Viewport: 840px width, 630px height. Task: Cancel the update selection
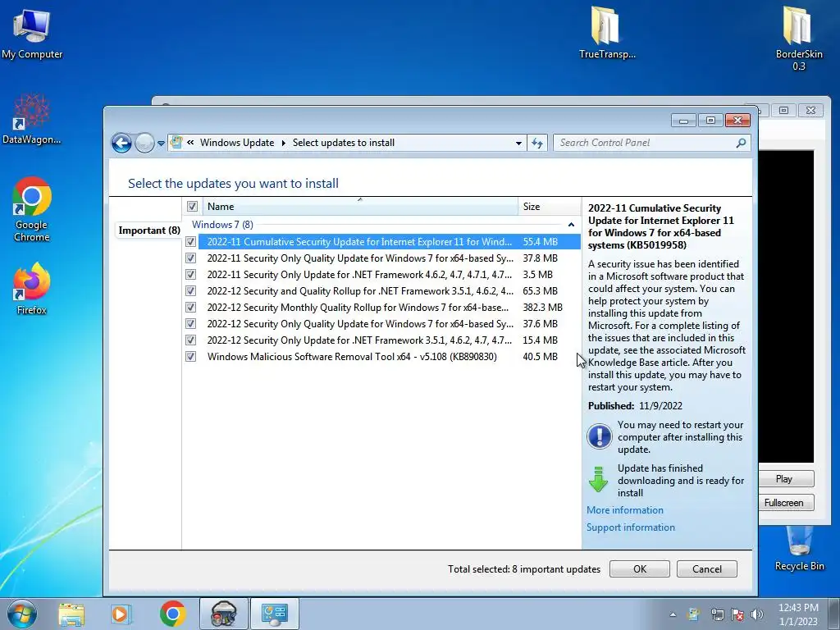706,569
